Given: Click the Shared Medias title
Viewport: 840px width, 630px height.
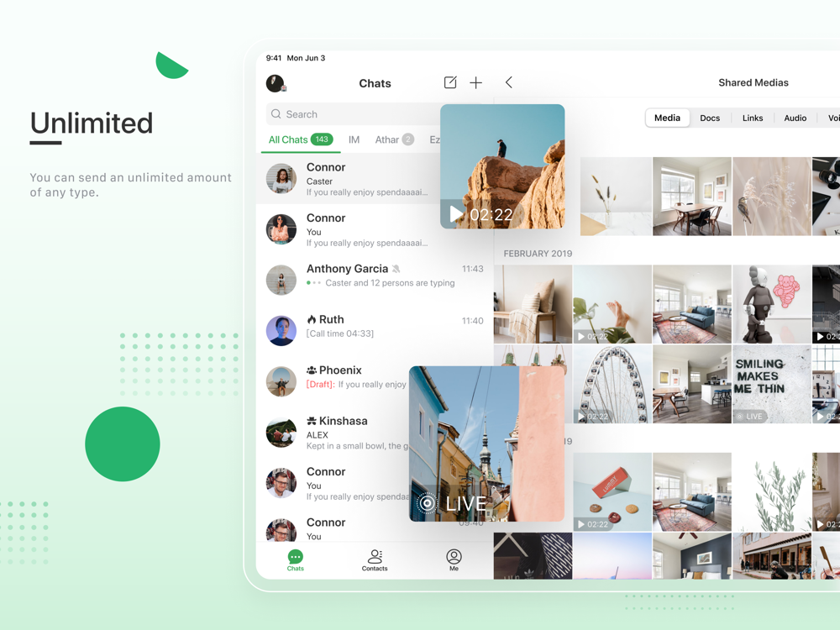Looking at the screenshot, I should pyautogui.click(x=753, y=82).
